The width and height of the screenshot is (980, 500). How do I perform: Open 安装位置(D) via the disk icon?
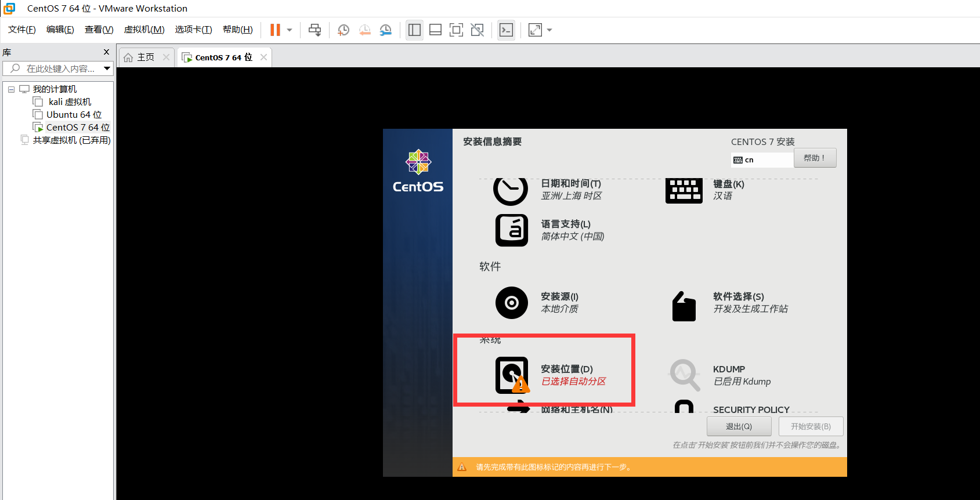[512, 375]
